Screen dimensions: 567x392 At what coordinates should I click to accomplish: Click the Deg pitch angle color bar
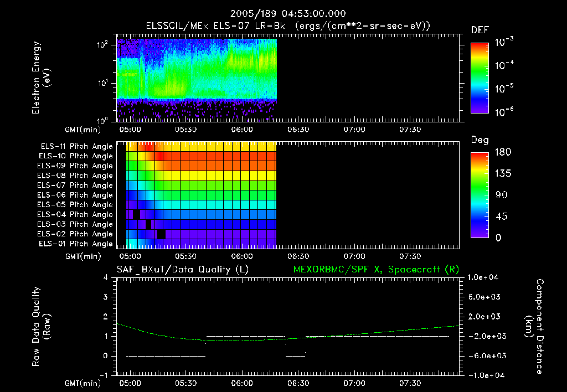[x=480, y=195]
